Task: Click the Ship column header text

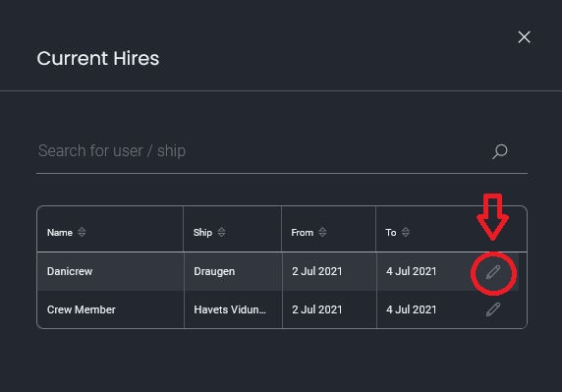Action: (202, 233)
